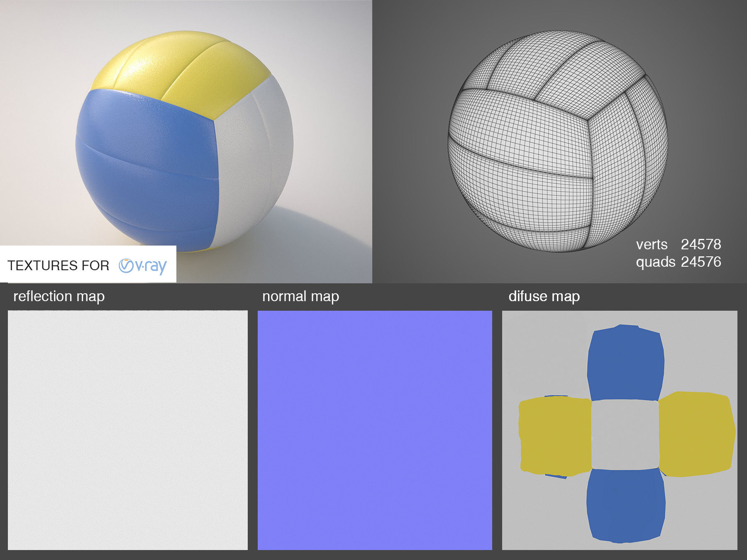Click the 'verts 24578' text
The image size is (747, 560).
tap(679, 244)
